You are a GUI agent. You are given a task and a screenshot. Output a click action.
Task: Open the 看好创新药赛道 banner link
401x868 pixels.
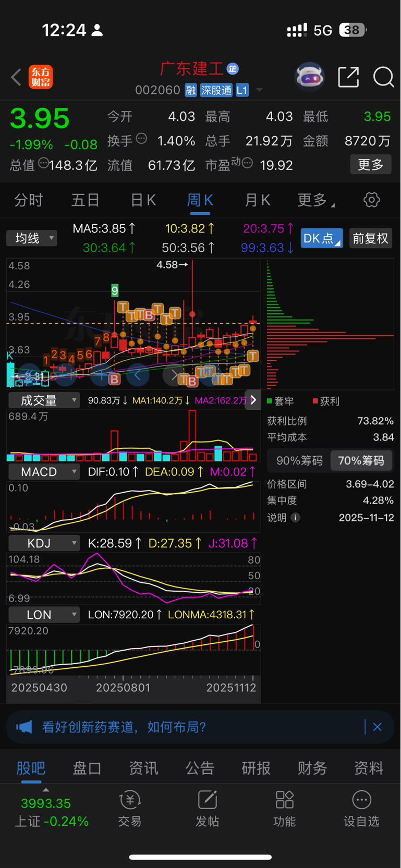tap(124, 727)
